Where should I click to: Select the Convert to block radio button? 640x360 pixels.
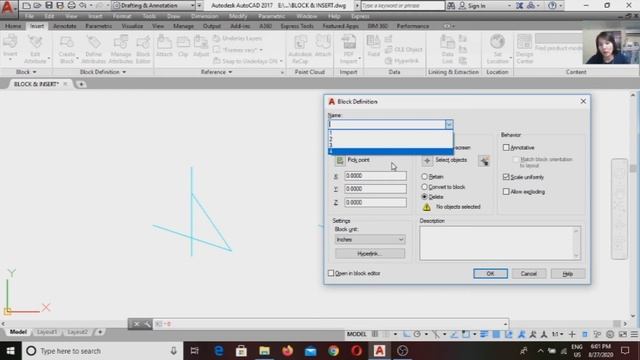coord(424,187)
